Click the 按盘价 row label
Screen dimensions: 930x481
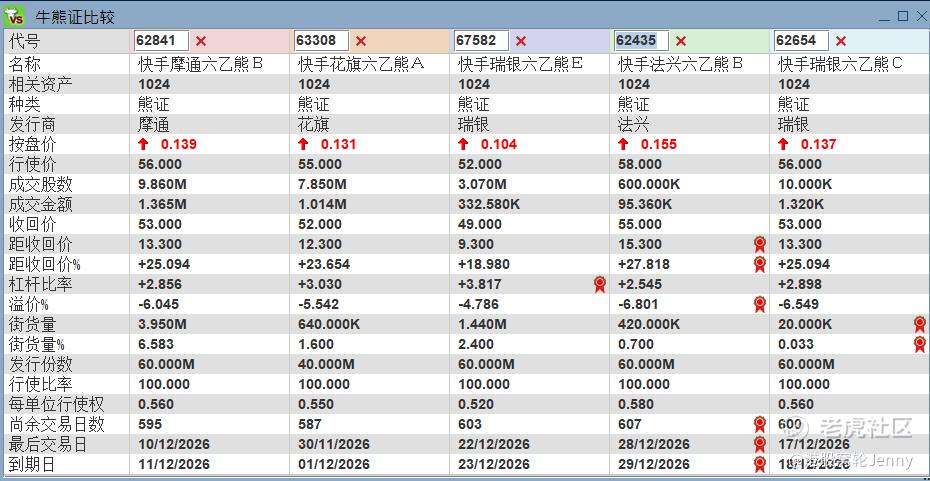point(32,144)
